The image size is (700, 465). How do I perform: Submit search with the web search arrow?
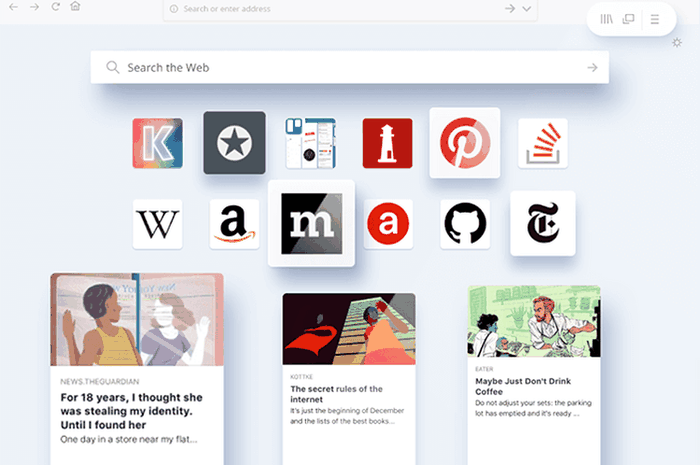coord(592,67)
